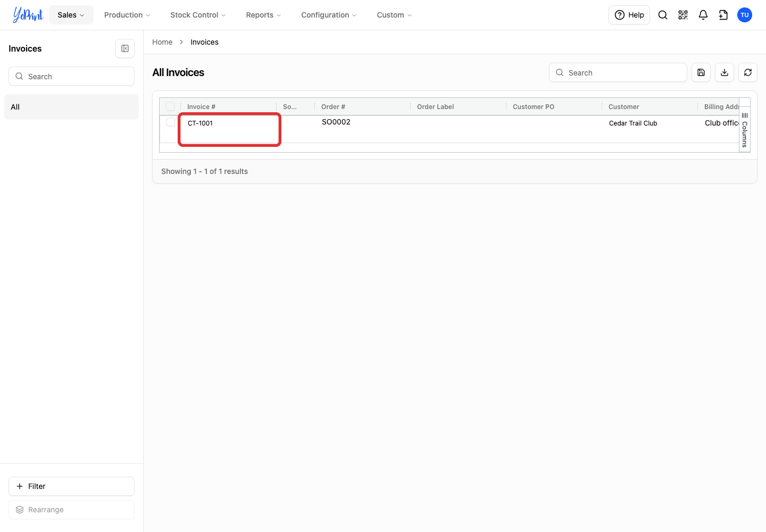
Task: Click the Rearrange button
Action: (x=71, y=510)
